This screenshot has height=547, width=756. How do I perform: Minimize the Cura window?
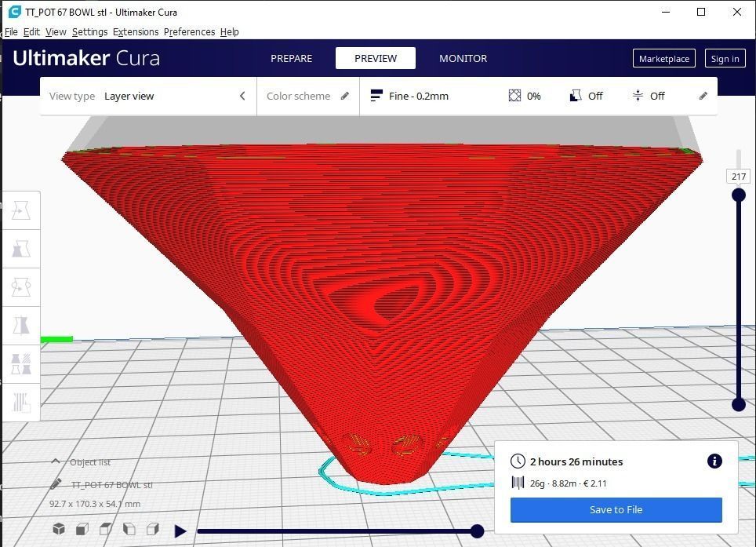[666, 12]
